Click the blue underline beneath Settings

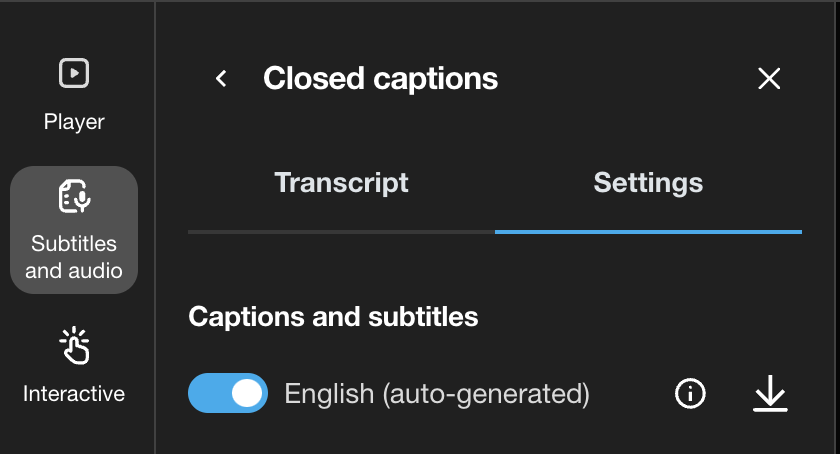coord(648,232)
